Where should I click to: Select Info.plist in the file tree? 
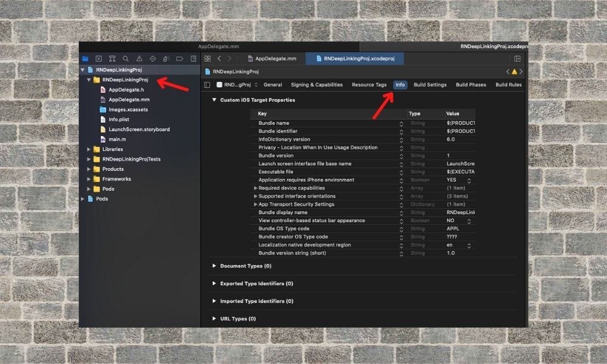[119, 120]
